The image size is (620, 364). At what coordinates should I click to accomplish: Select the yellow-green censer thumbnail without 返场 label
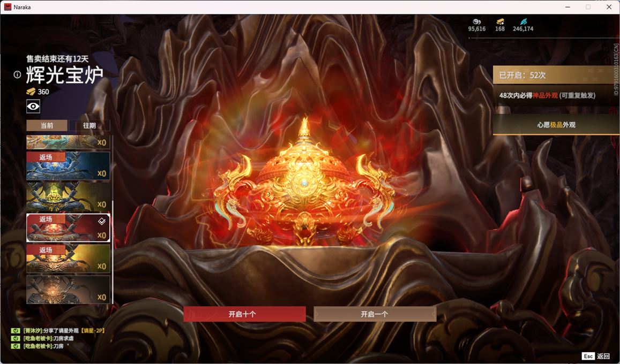pyautogui.click(x=68, y=197)
